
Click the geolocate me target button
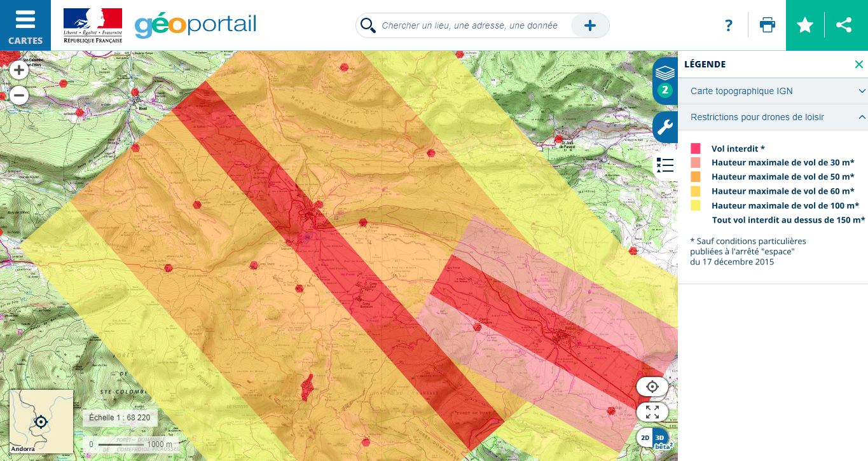click(x=652, y=387)
